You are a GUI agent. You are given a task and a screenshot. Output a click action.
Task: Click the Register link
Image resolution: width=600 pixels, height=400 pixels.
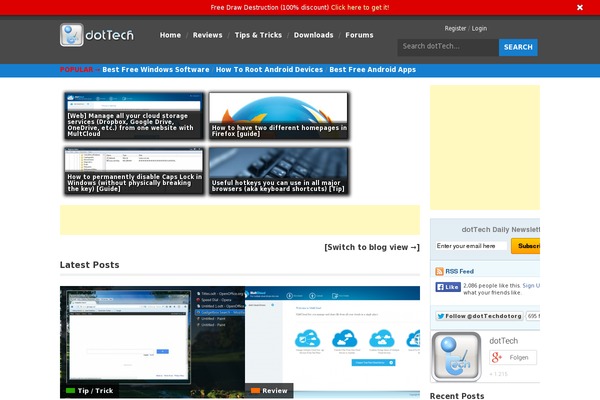point(455,28)
